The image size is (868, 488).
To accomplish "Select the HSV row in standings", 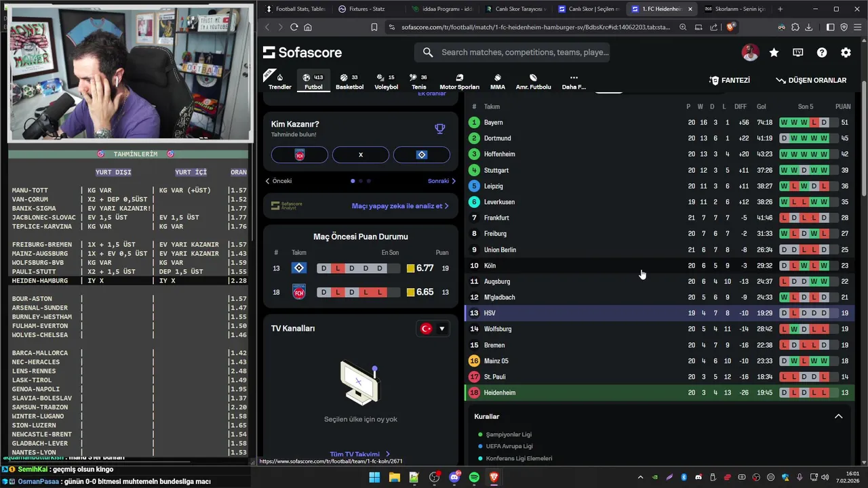I will coord(659,313).
